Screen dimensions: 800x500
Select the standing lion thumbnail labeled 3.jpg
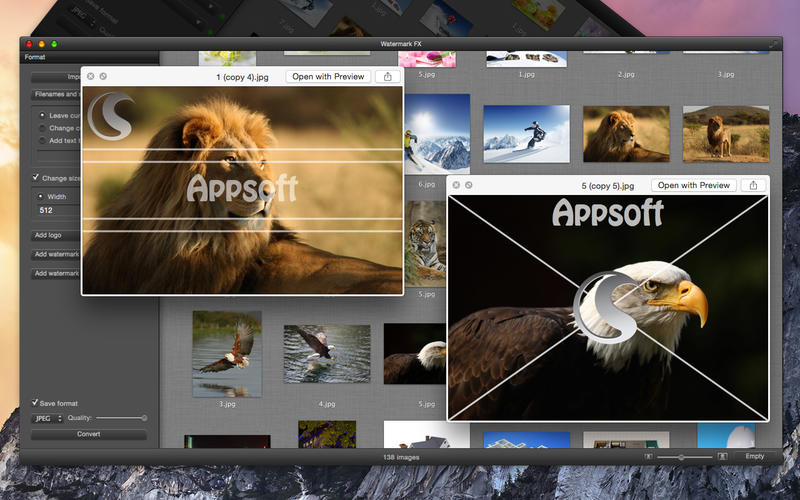coord(726,134)
